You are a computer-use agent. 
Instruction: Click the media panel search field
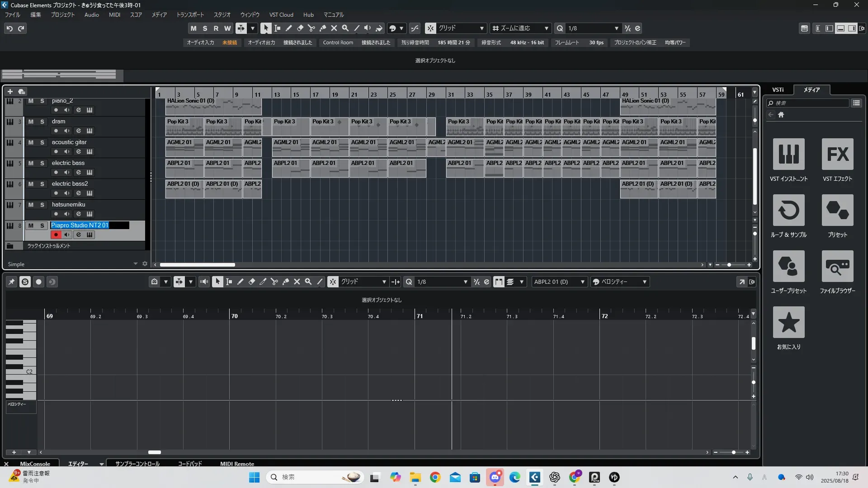coord(809,103)
